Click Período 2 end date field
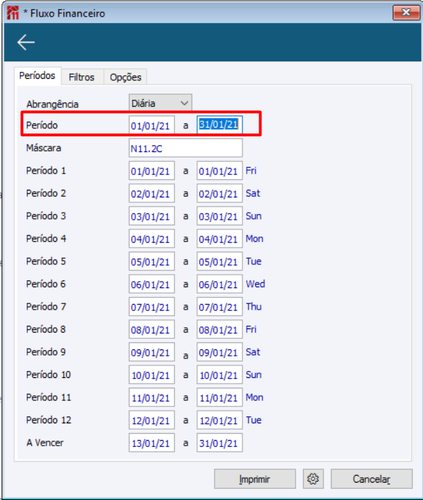The width and height of the screenshot is (423, 500). (219, 194)
